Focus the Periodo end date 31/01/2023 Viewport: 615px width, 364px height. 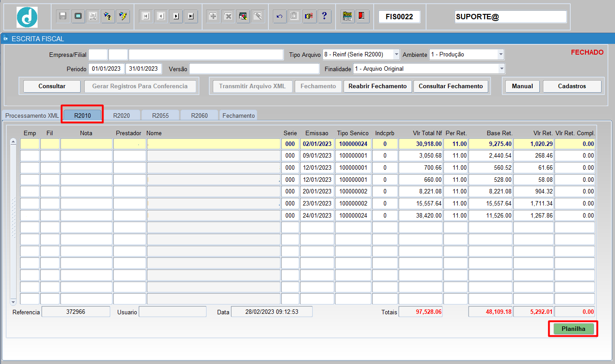(x=144, y=69)
